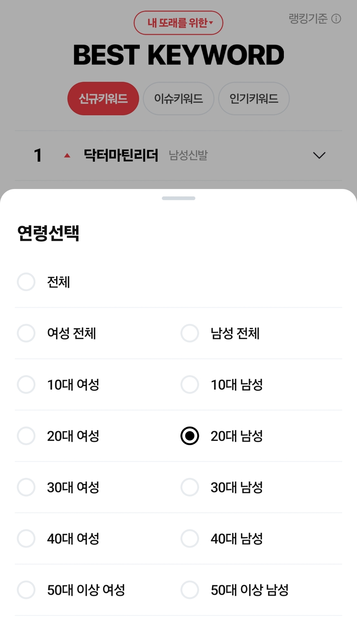The width and height of the screenshot is (357, 644).
Task: Switch to the 인기키워드 tab
Action: click(254, 99)
